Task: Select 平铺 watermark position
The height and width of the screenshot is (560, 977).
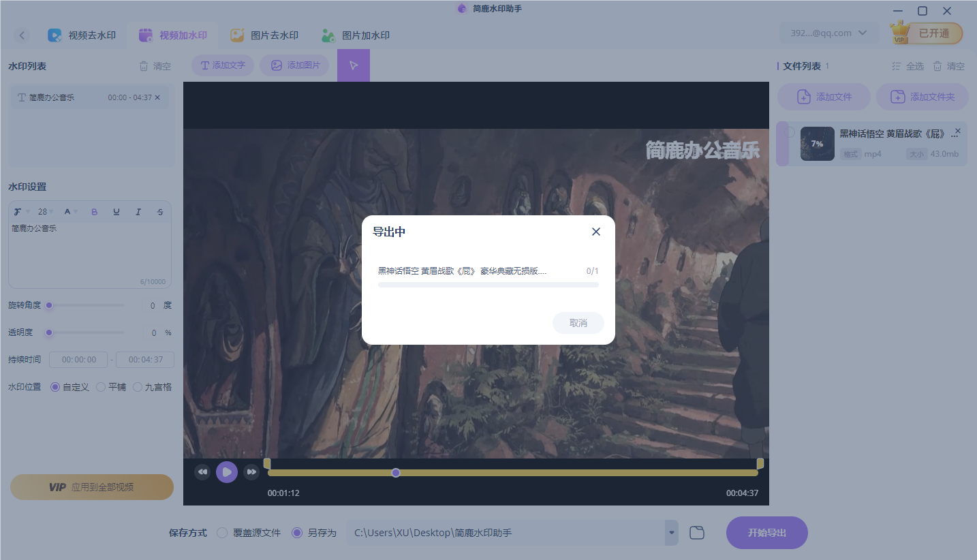Action: tap(110, 386)
